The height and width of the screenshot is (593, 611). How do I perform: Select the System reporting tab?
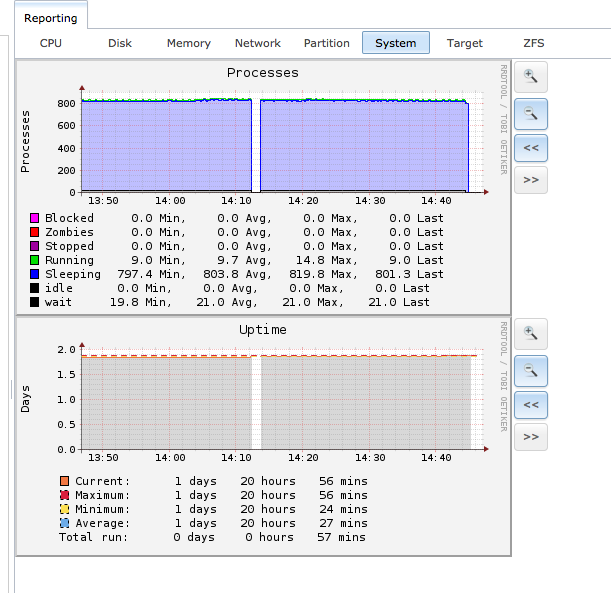[396, 43]
